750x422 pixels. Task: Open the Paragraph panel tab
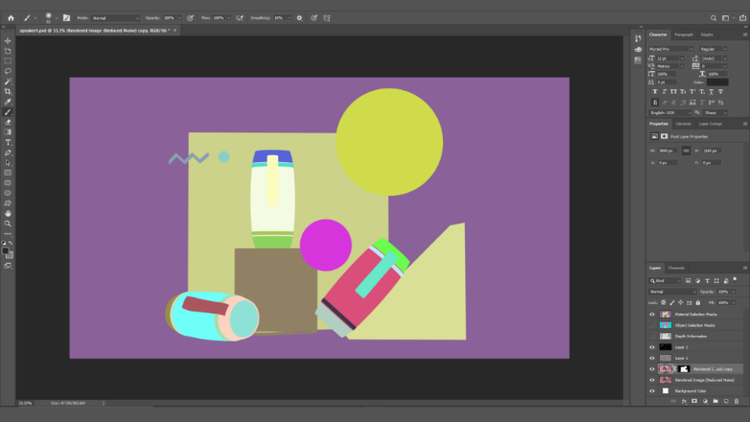[x=683, y=35]
